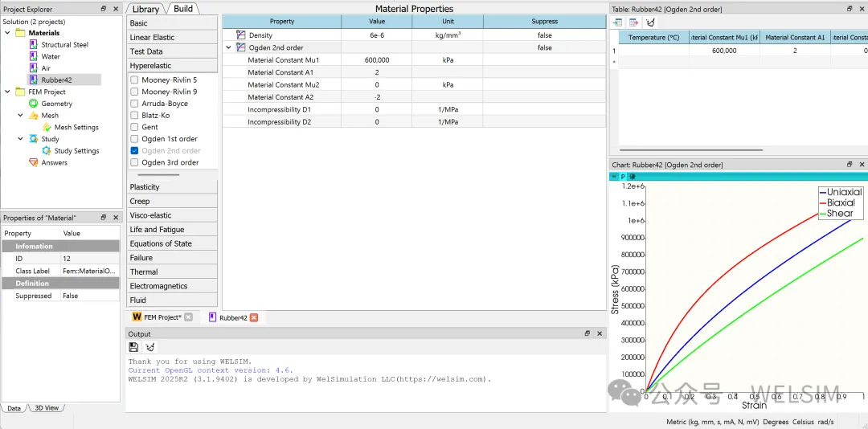Enable Ogden 1st order checkbox

[134, 139]
